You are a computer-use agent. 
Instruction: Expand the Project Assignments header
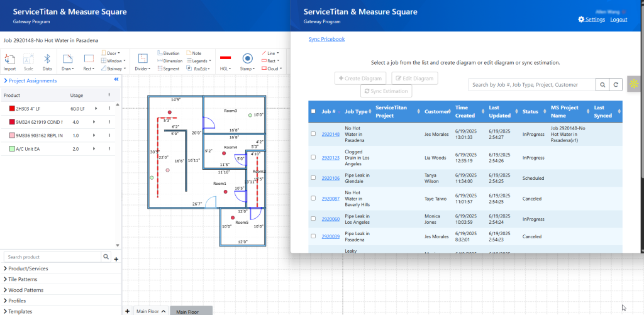30,80
